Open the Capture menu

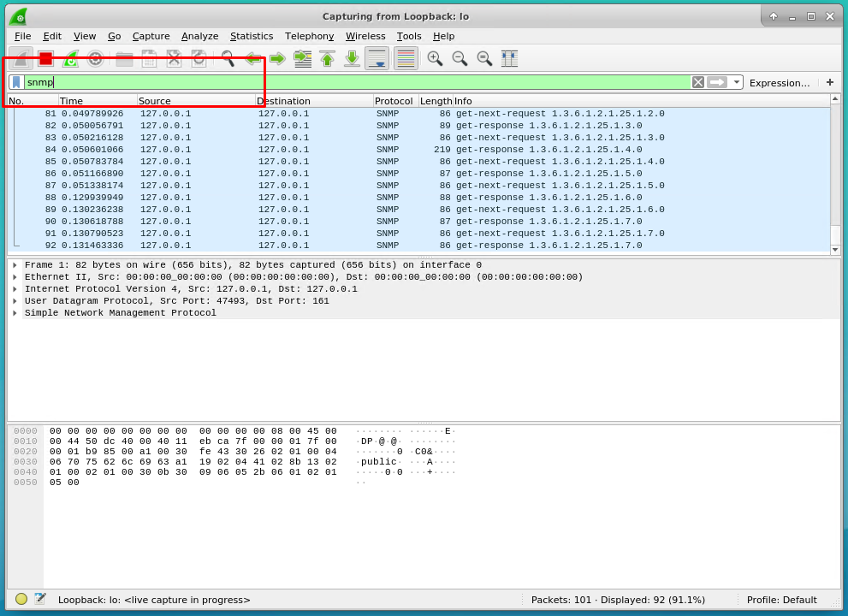(x=151, y=36)
